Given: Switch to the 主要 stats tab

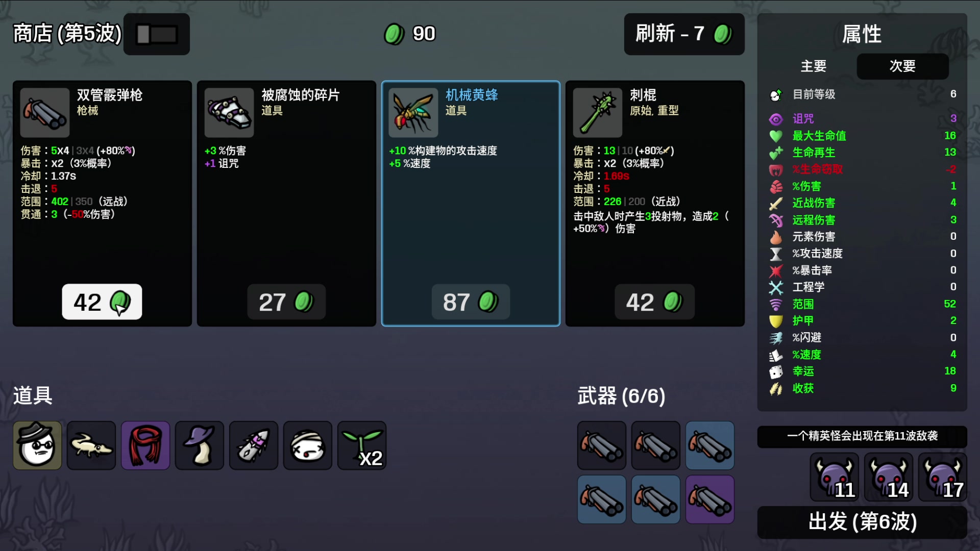Looking at the screenshot, I should coord(814,66).
